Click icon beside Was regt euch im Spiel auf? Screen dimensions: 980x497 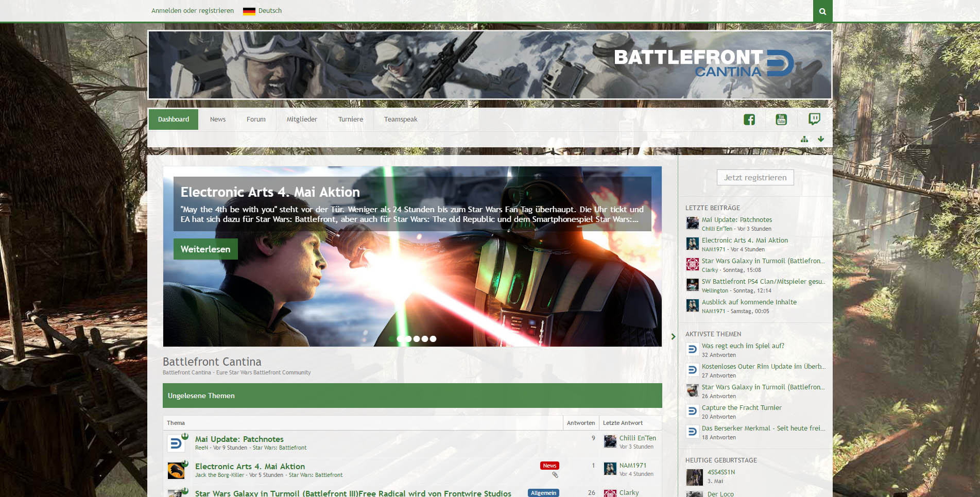coord(693,349)
